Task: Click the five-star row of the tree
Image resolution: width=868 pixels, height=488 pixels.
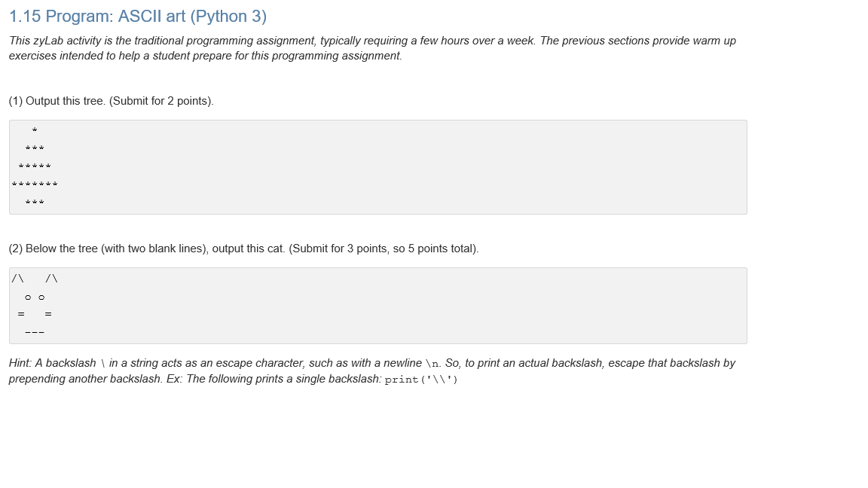Action: pos(35,166)
